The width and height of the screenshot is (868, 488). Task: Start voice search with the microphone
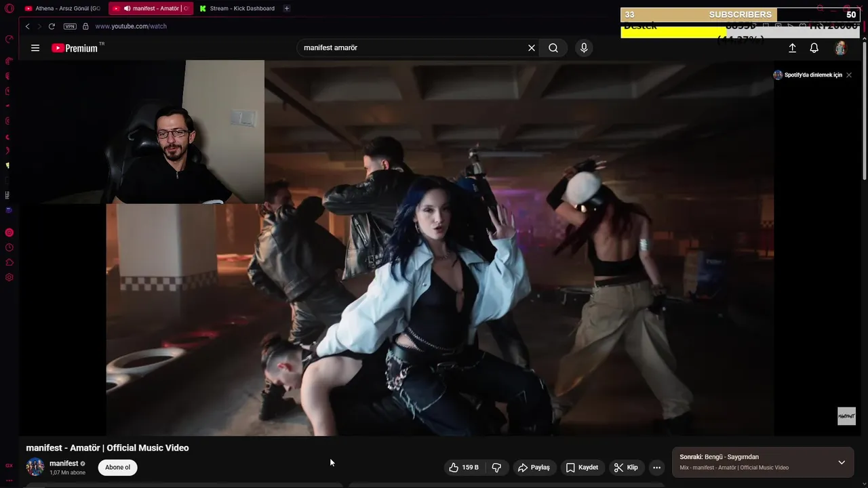click(x=584, y=48)
